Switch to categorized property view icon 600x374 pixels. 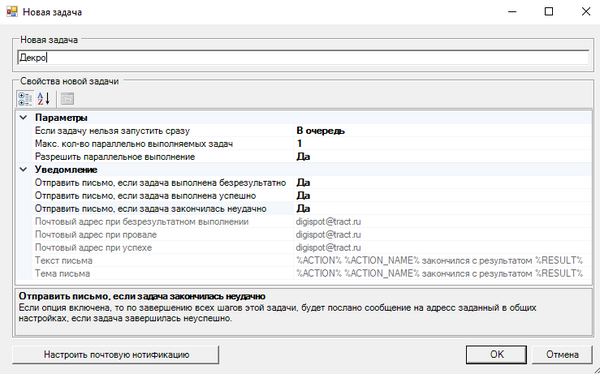point(25,99)
